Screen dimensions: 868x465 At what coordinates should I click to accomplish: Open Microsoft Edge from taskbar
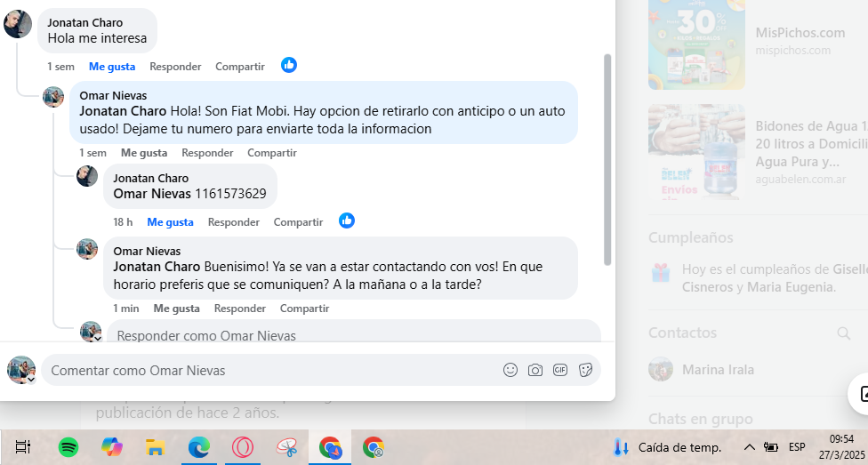[198, 446]
